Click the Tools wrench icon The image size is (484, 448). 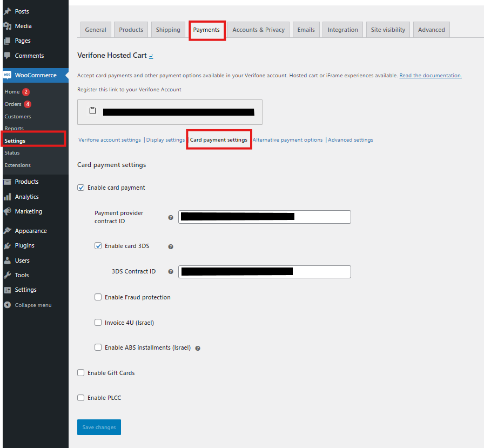coord(8,275)
